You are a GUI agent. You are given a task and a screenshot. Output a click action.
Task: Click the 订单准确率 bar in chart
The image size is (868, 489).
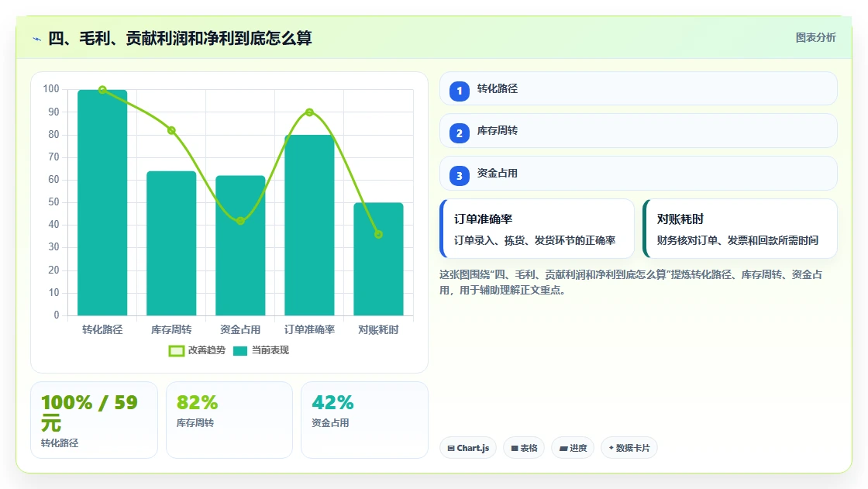pos(309,226)
